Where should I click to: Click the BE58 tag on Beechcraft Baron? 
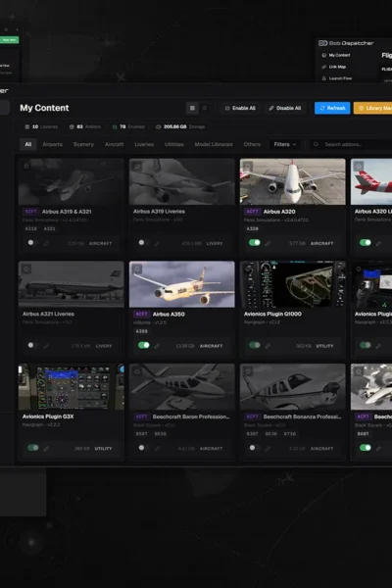click(x=160, y=434)
